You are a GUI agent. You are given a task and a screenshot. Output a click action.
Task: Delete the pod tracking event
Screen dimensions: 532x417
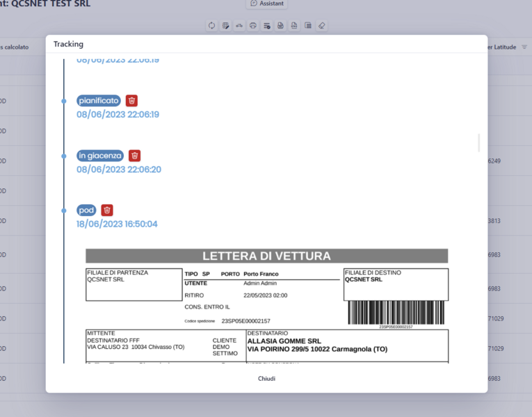[107, 210]
